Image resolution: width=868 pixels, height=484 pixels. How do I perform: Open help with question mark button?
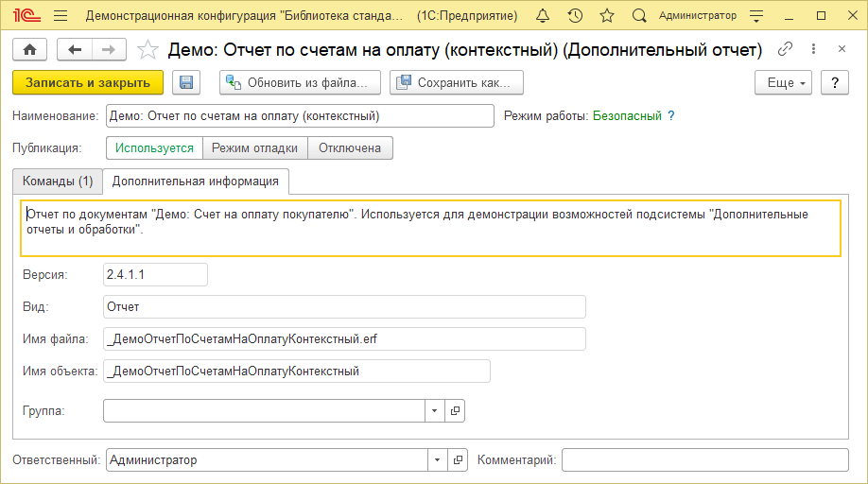click(835, 82)
